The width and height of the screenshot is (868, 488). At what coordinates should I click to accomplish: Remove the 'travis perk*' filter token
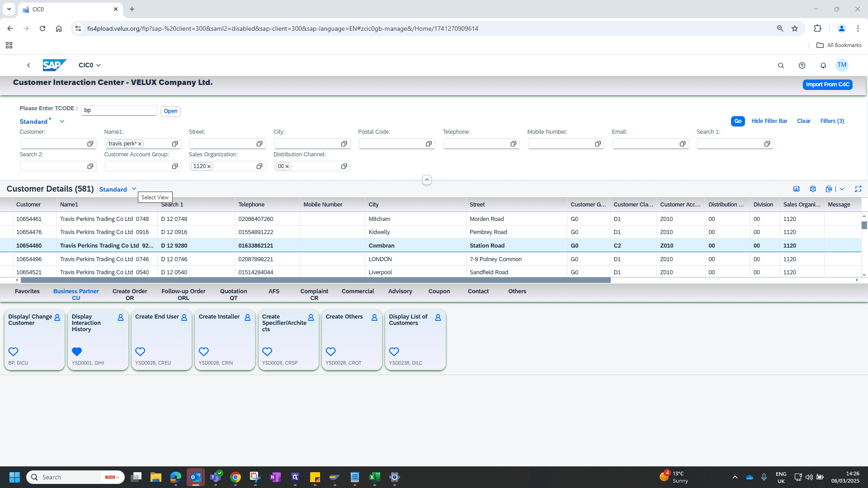pyautogui.click(x=140, y=144)
